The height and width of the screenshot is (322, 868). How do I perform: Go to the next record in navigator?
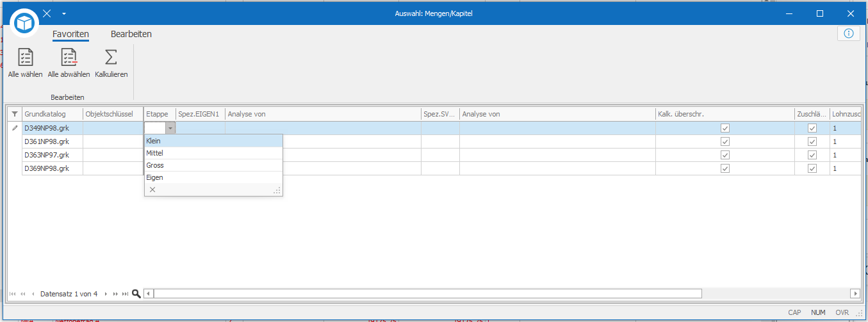106,294
